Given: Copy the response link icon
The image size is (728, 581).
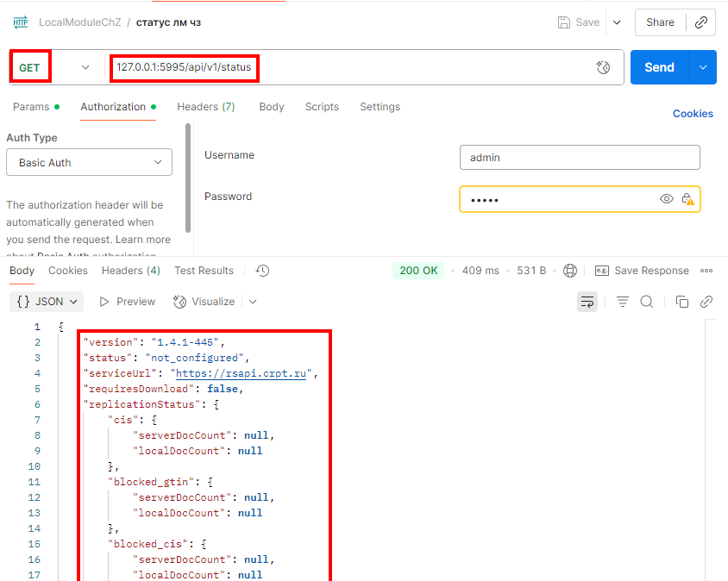Looking at the screenshot, I should point(706,302).
